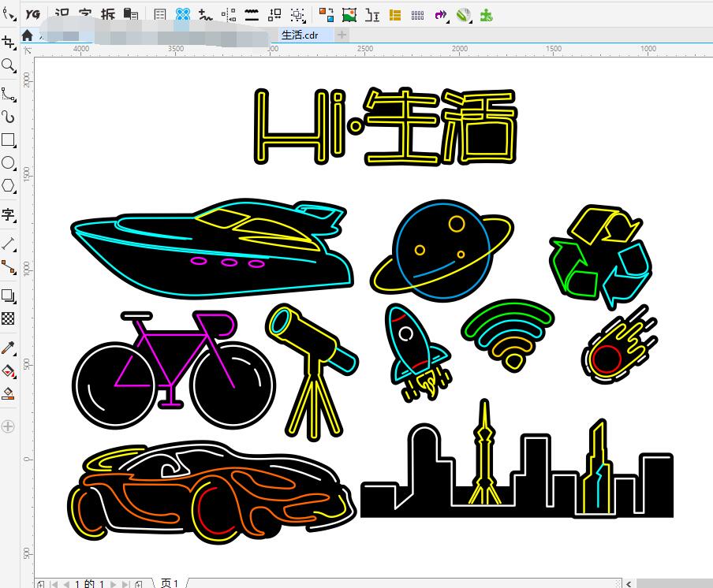This screenshot has width=713, height=588.
Task: Select the Interactive Fill bucket tool
Action: pos(9,370)
